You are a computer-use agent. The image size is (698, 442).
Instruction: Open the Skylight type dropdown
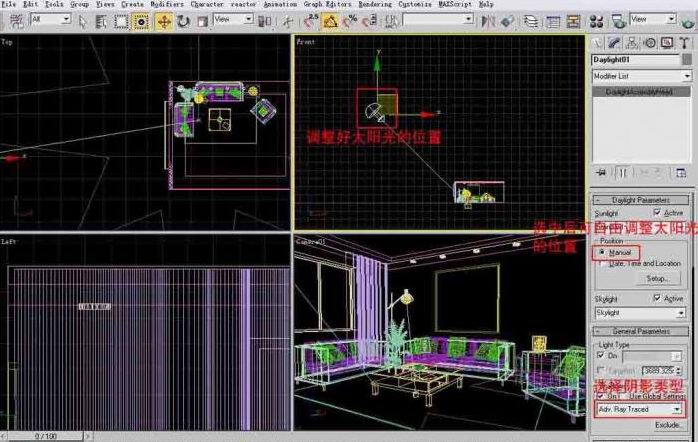tap(640, 313)
